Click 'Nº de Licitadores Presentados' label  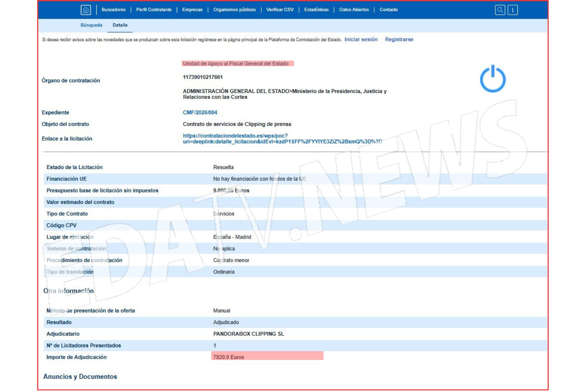pyautogui.click(x=84, y=345)
